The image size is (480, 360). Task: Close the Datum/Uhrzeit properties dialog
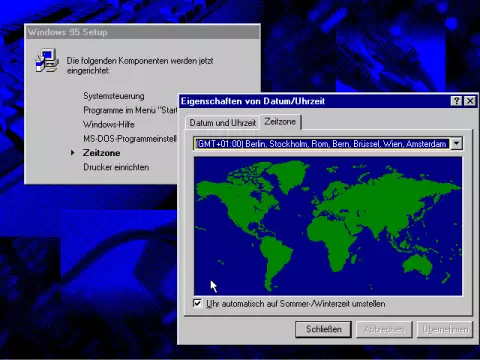470,101
